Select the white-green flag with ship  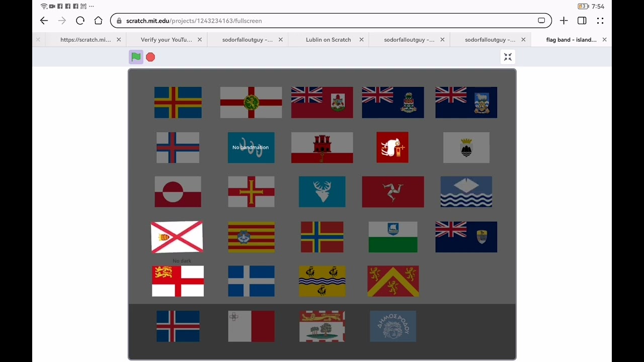coord(393,237)
